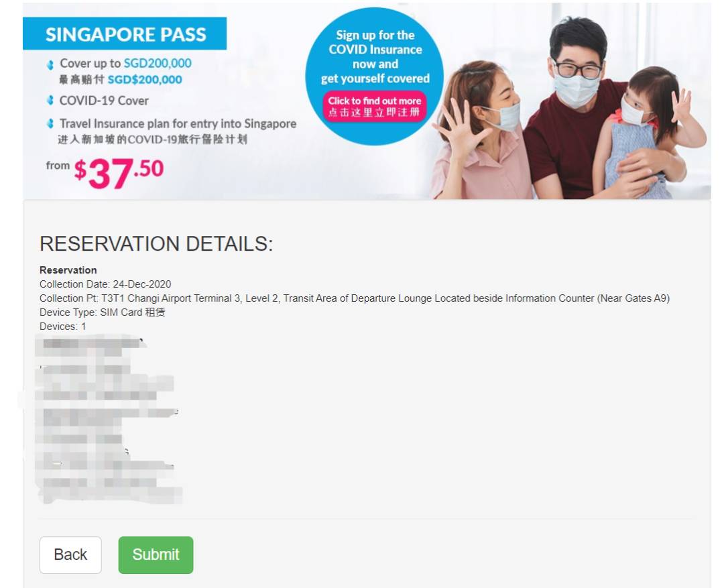Click the water-drop bullet beside 'Cover up to'
This screenshot has height=588, width=724.
point(50,64)
